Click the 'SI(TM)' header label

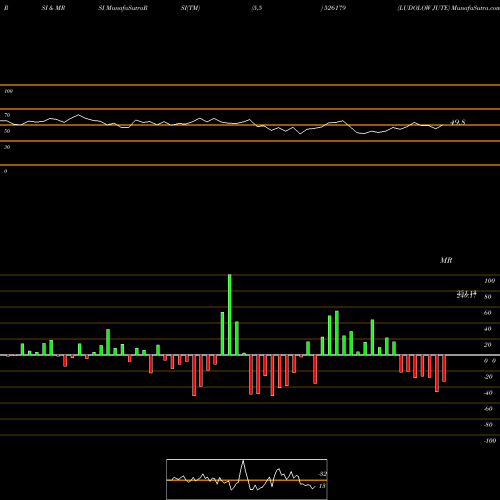(x=190, y=8)
